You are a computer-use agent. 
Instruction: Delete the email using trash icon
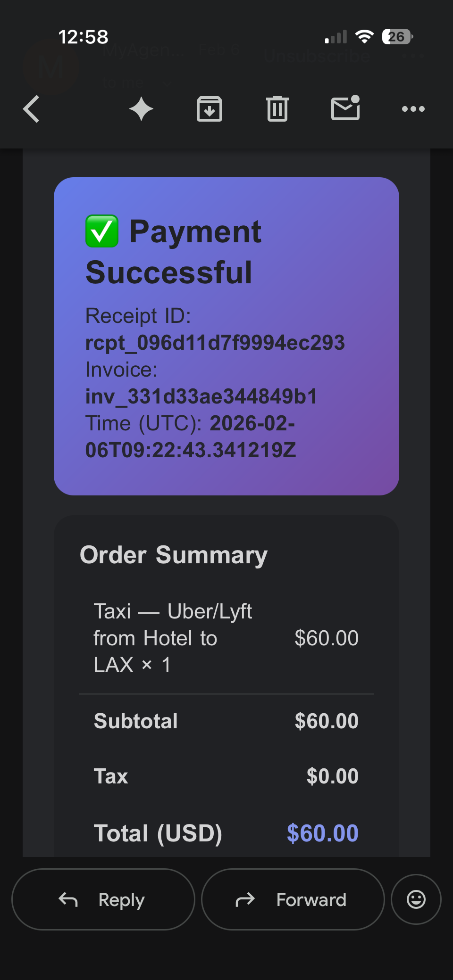(277, 109)
